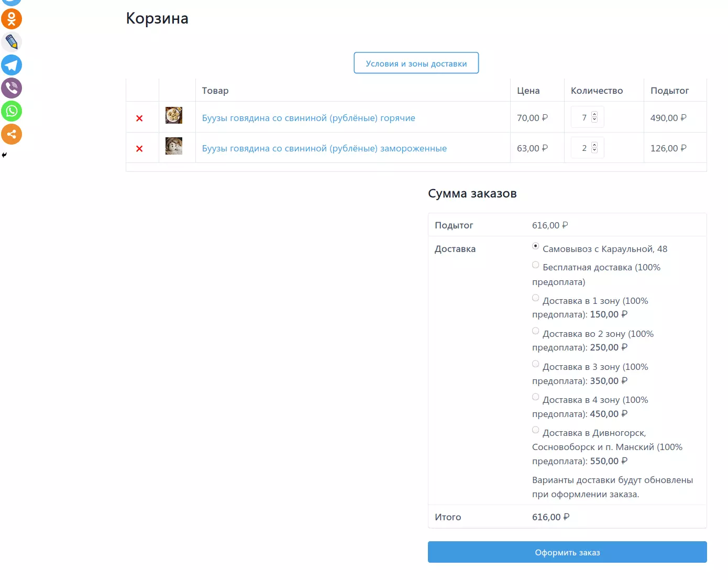Viewport: 728px width, 580px height.
Task: Click the LiveJournal pencil share icon
Action: pyautogui.click(x=12, y=42)
